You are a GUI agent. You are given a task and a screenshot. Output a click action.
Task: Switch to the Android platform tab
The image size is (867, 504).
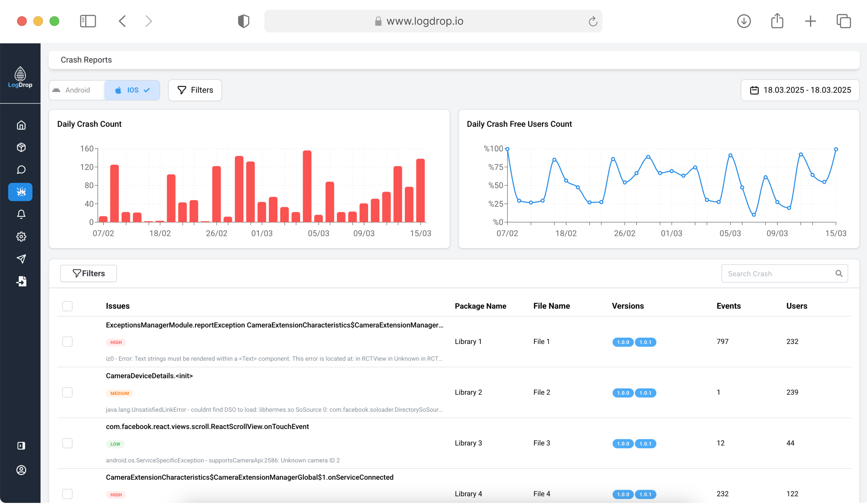(x=77, y=90)
